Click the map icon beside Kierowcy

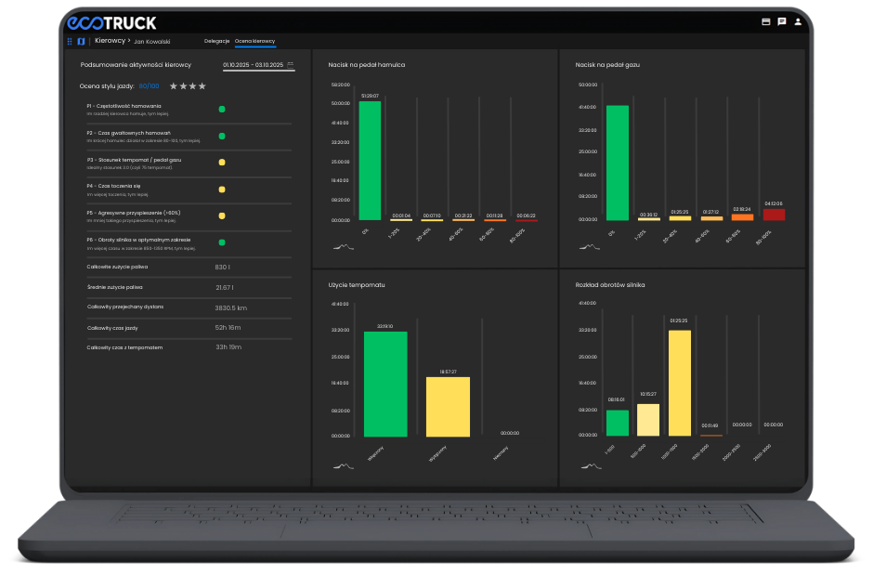[x=81, y=41]
